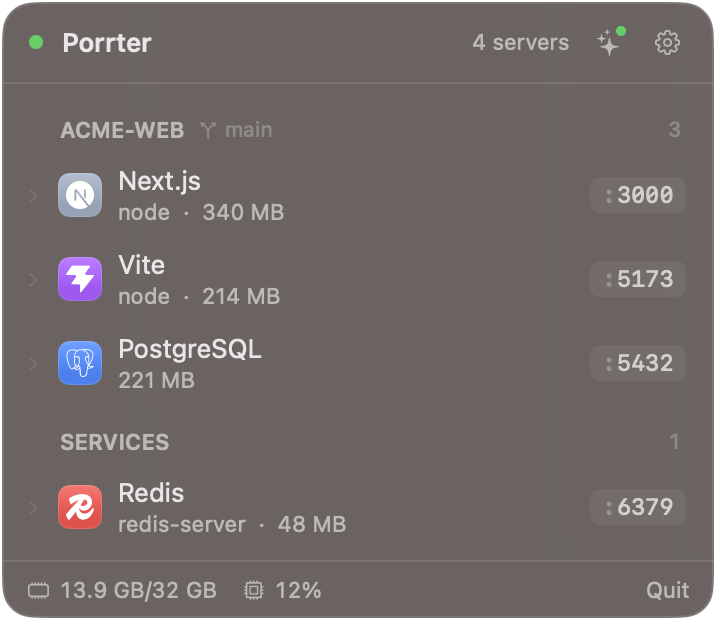Click the purple Vite lightning icon
Image resolution: width=716 pixels, height=620 pixels.
coord(80,279)
